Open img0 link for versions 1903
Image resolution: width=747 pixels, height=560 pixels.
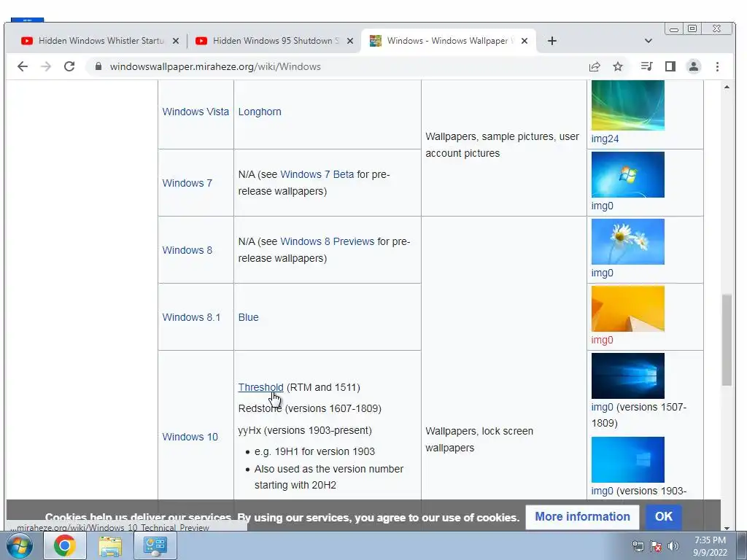602,491
